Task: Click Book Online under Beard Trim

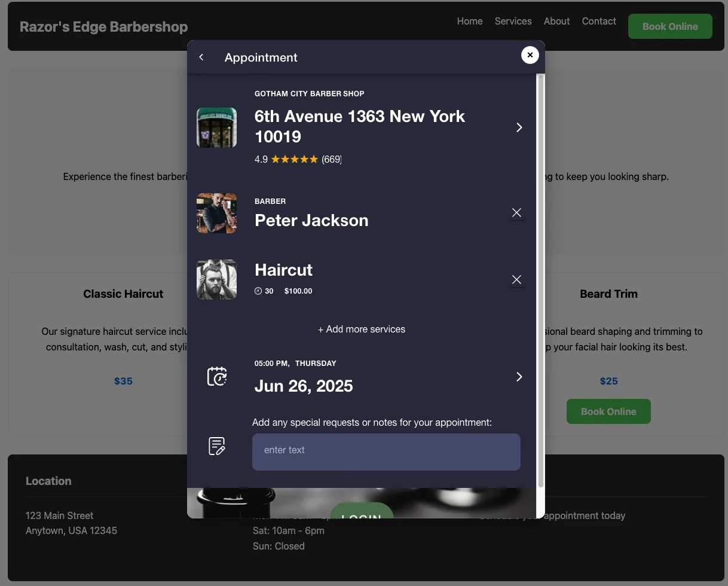Action: 608,411
